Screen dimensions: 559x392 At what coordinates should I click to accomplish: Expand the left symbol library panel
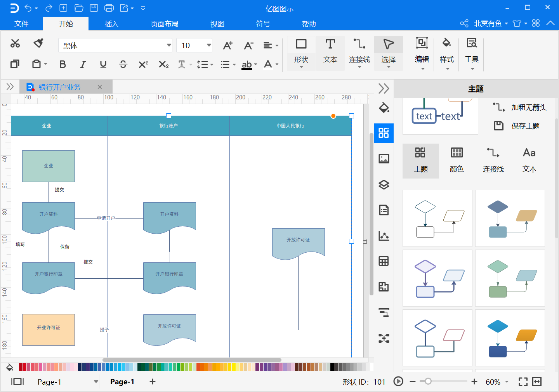coord(10,87)
